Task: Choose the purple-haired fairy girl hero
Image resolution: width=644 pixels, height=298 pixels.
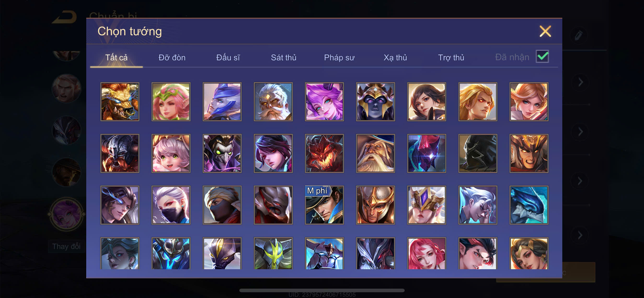Action: point(324,102)
